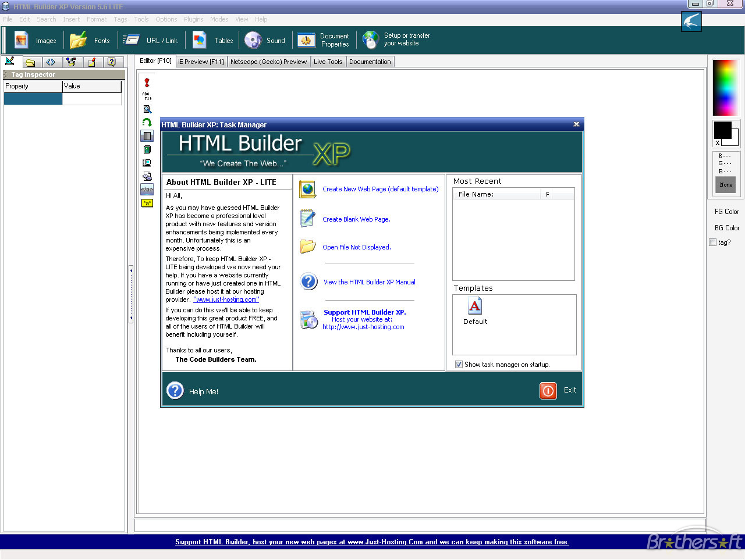Close the Task Manager dialog
Image resolution: width=745 pixels, height=560 pixels.
point(576,124)
